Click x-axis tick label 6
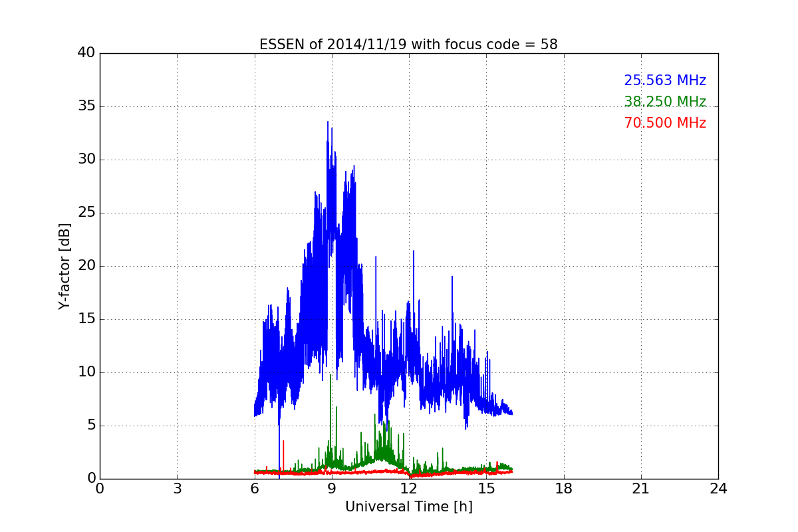This screenshot has height=532, width=798. 254,489
